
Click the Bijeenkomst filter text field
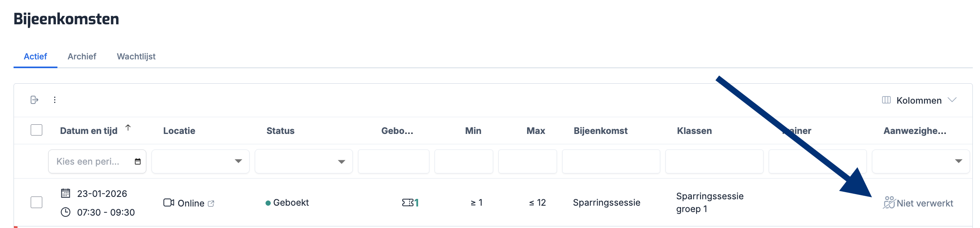pyautogui.click(x=611, y=161)
